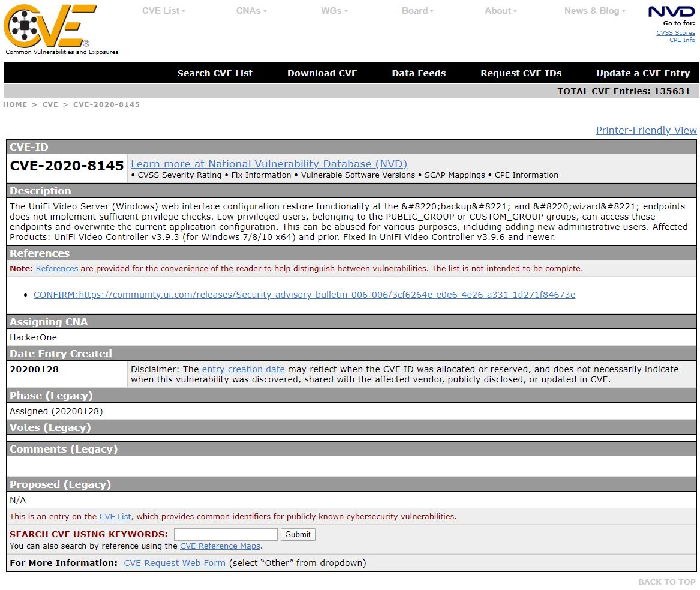The width and height of the screenshot is (700, 590).
Task: Click the NVD logo
Action: [671, 11]
